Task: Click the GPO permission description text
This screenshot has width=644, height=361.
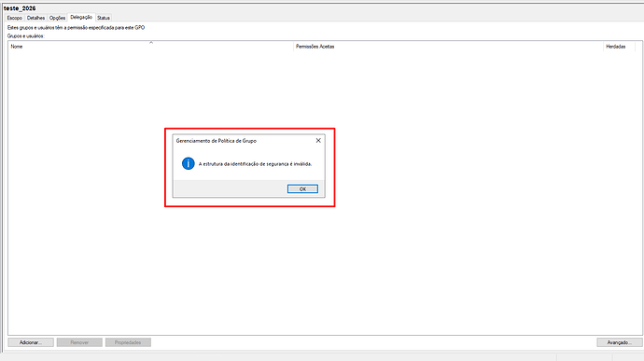Action: (76, 27)
